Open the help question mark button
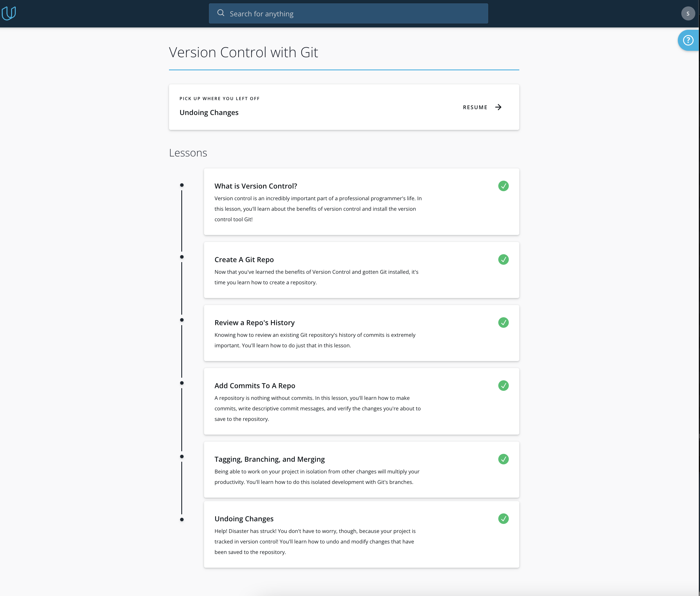 tap(688, 41)
